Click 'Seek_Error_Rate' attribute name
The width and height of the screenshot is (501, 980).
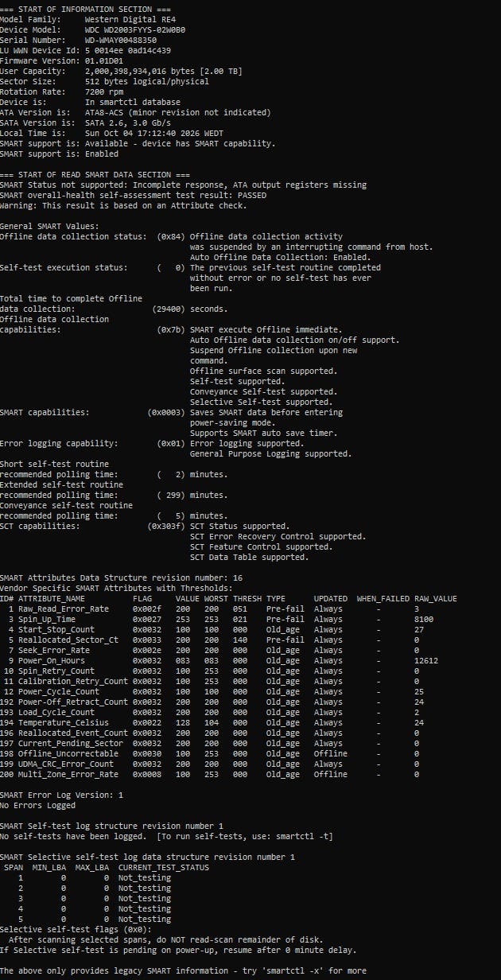[54, 650]
